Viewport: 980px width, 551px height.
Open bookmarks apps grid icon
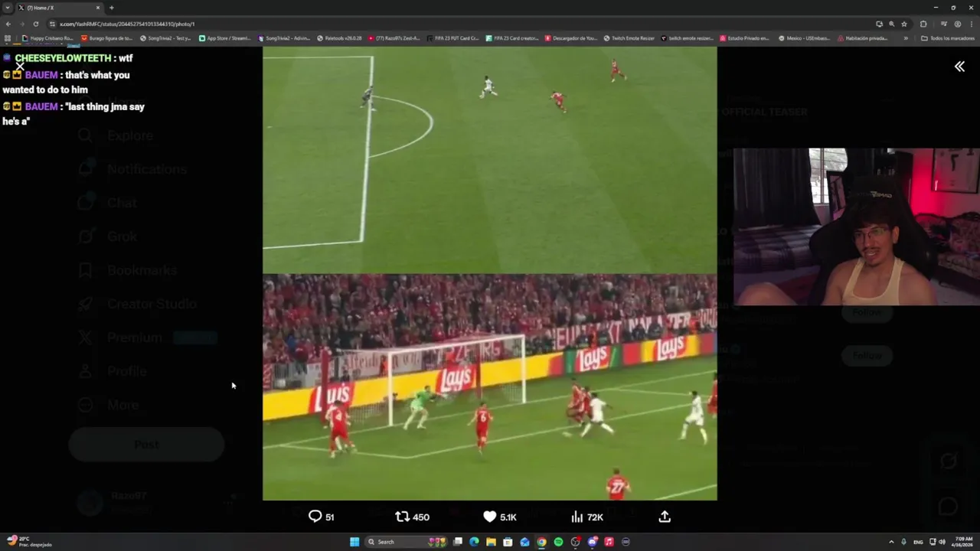[x=8, y=38]
